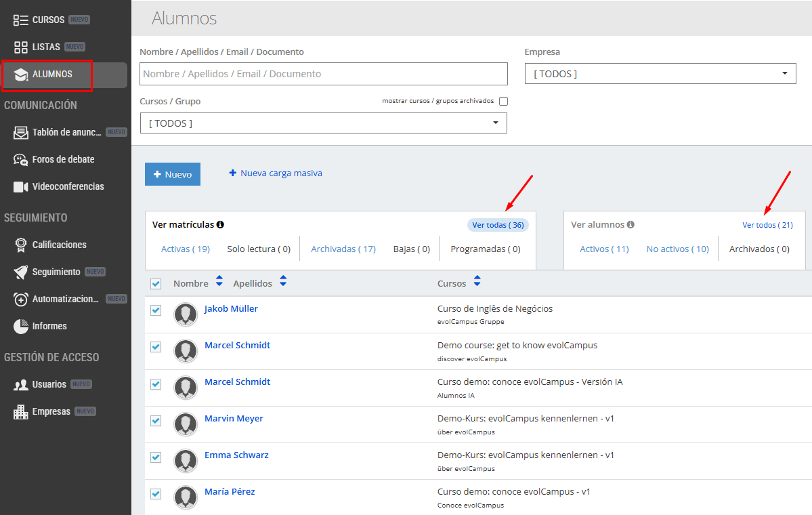Click the Videoconferencias camera icon
The width and height of the screenshot is (812, 515).
pyautogui.click(x=20, y=186)
